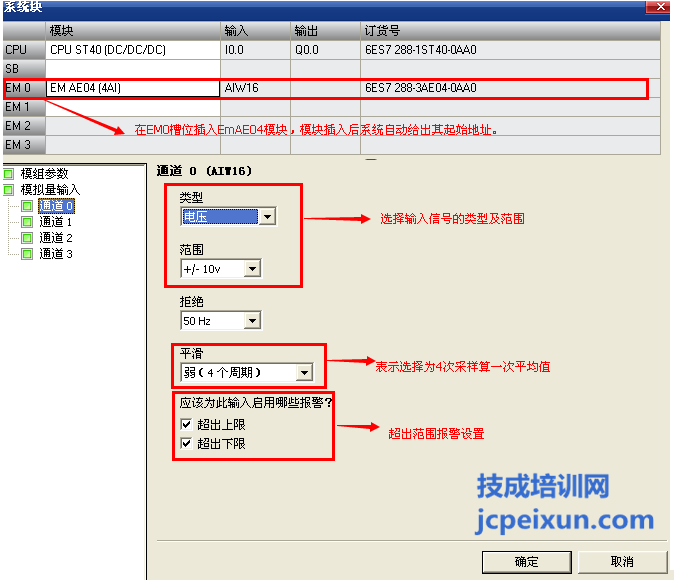Click the green icon for 通道 3

(x=27, y=254)
